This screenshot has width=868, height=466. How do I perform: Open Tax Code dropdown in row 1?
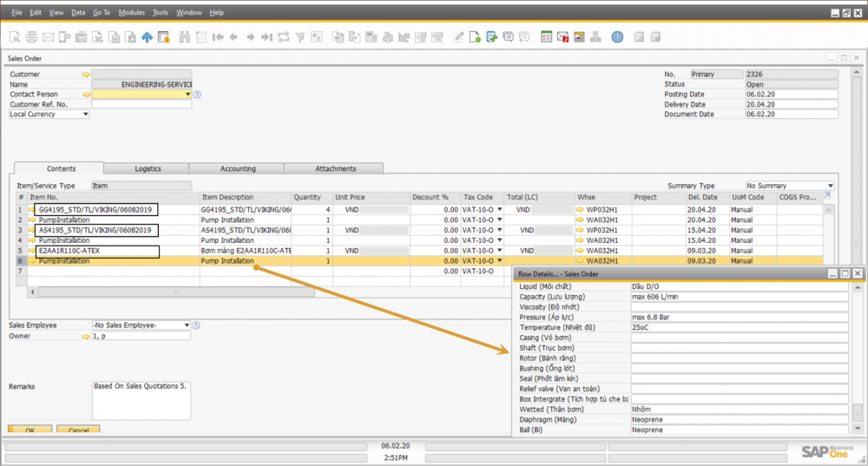(499, 210)
